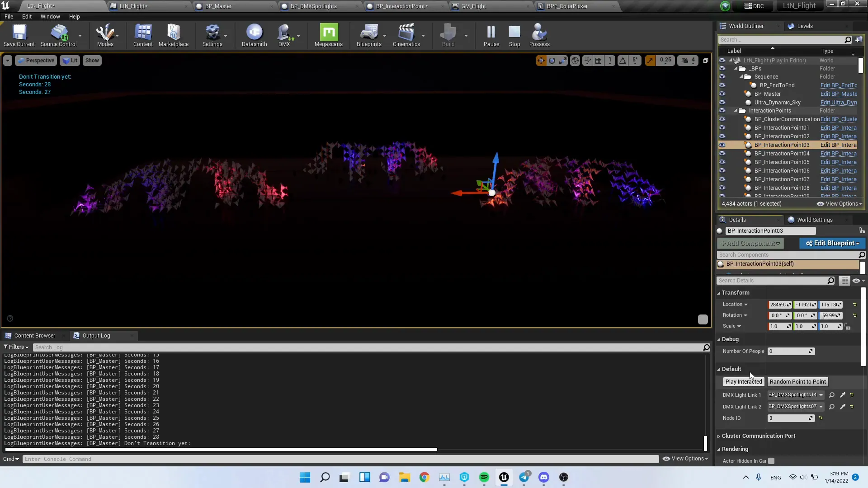Open the Megascans plugin
This screenshot has height=488, width=868.
[329, 35]
